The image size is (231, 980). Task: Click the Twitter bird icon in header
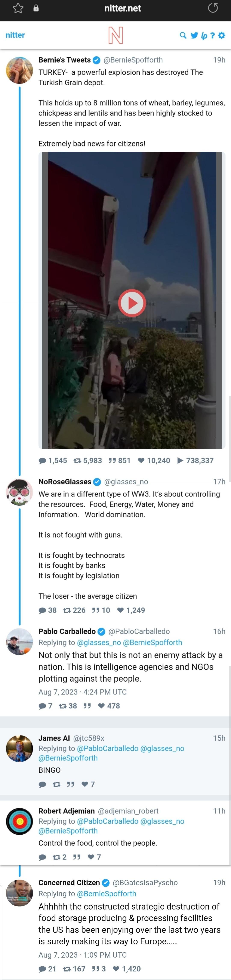tap(194, 35)
